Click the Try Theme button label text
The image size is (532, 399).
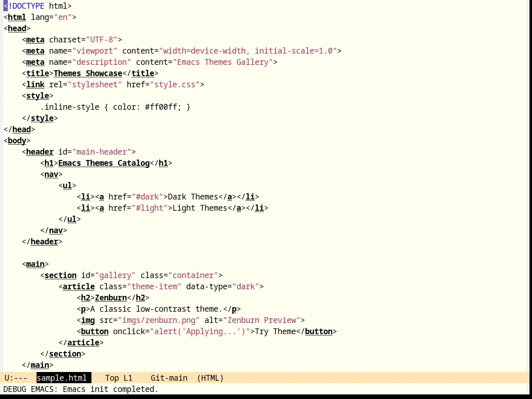click(275, 331)
